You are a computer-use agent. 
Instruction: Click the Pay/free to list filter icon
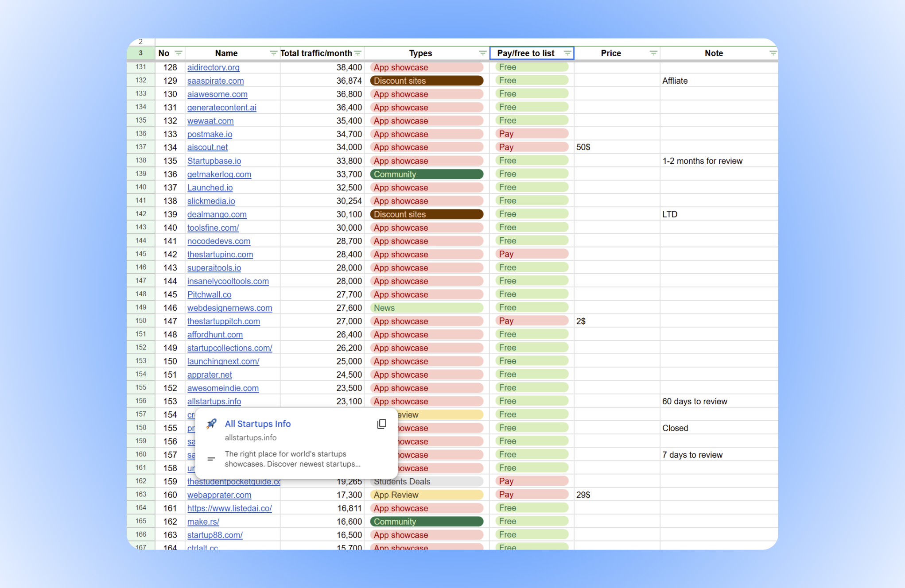(x=567, y=53)
